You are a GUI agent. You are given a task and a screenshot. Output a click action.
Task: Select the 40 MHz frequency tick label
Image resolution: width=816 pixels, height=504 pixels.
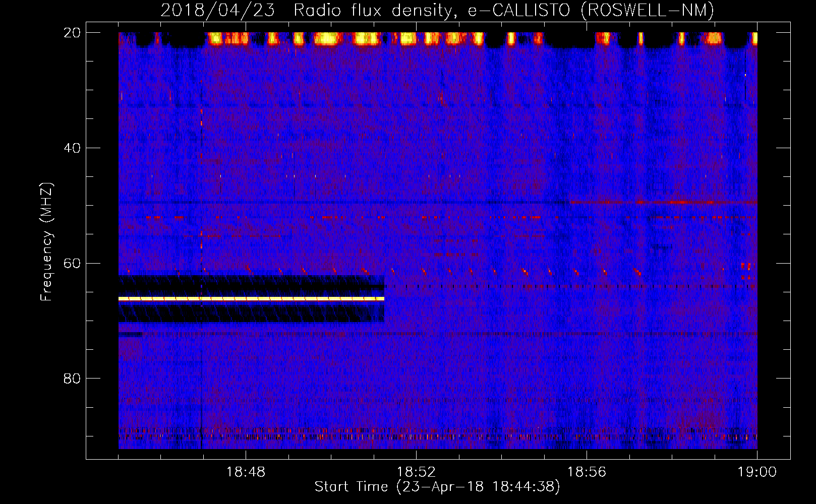tap(72, 148)
